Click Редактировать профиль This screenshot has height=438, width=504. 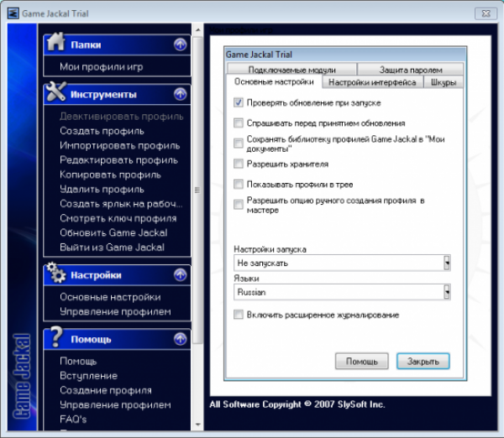pos(119,160)
